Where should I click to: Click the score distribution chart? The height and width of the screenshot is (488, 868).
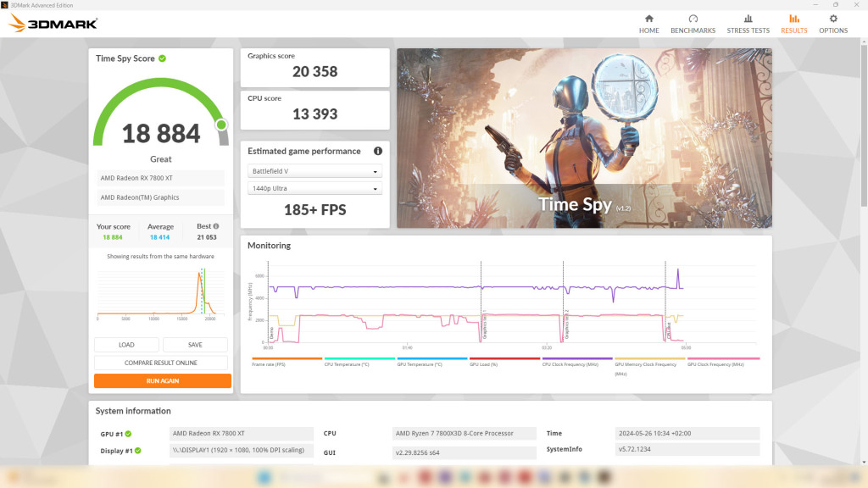pos(160,293)
